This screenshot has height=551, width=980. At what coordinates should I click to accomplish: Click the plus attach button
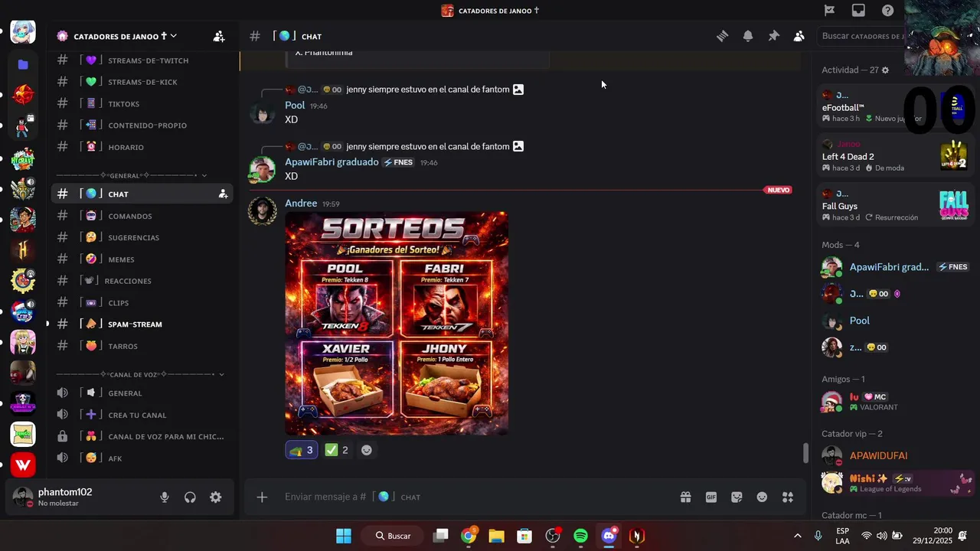[262, 497]
